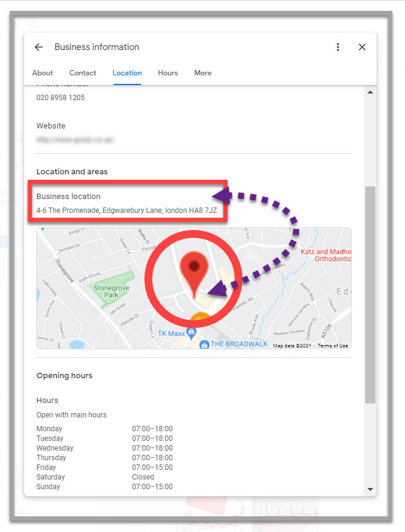This screenshot has height=532, width=405.
Task: Click the back arrow in Business information
Action: 39,47
